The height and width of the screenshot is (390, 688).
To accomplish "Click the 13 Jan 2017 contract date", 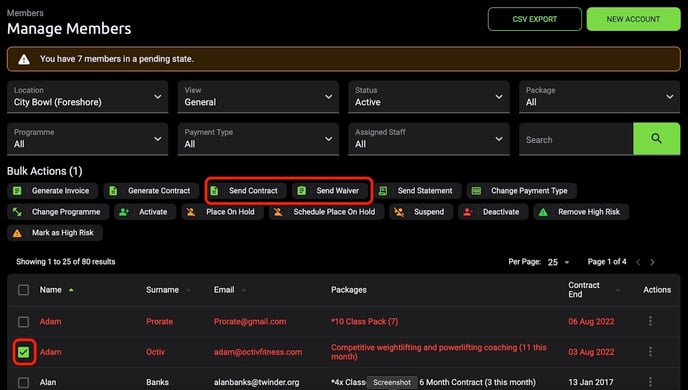I will tap(591, 382).
